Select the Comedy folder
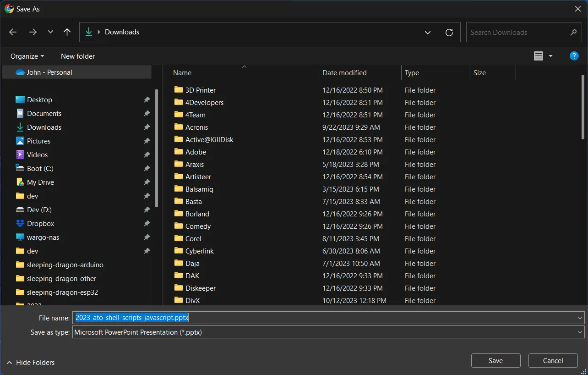588x375 pixels. click(198, 226)
